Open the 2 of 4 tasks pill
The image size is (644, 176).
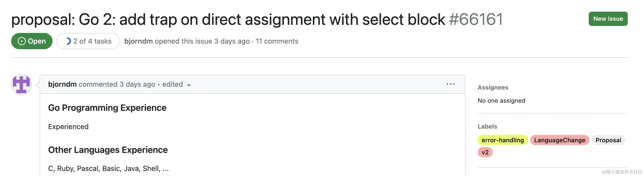tap(88, 41)
